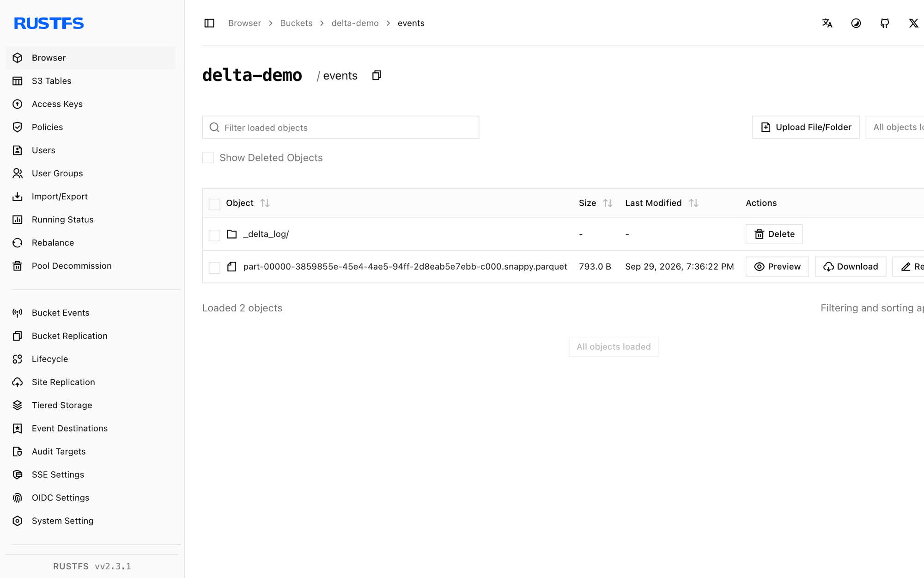Focus the Filter loaded objects field
The width and height of the screenshot is (924, 578).
tap(340, 127)
